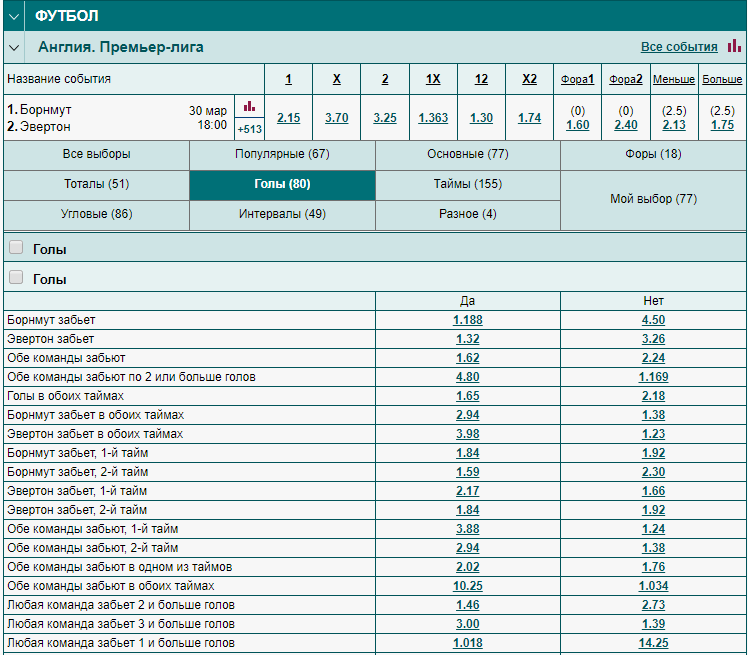Screen dimensions: 748x655
Task: Tick the second Голы checkbox
Action: click(x=16, y=277)
